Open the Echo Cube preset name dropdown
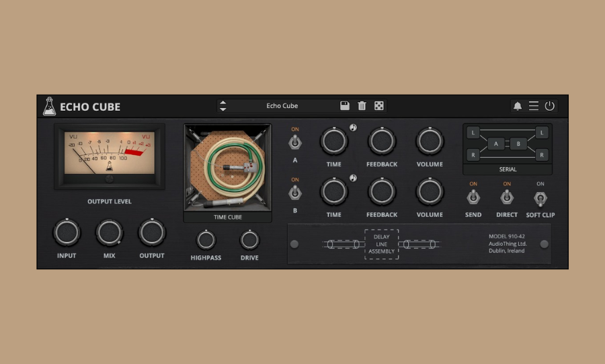Image resolution: width=605 pixels, height=364 pixels. tap(282, 106)
